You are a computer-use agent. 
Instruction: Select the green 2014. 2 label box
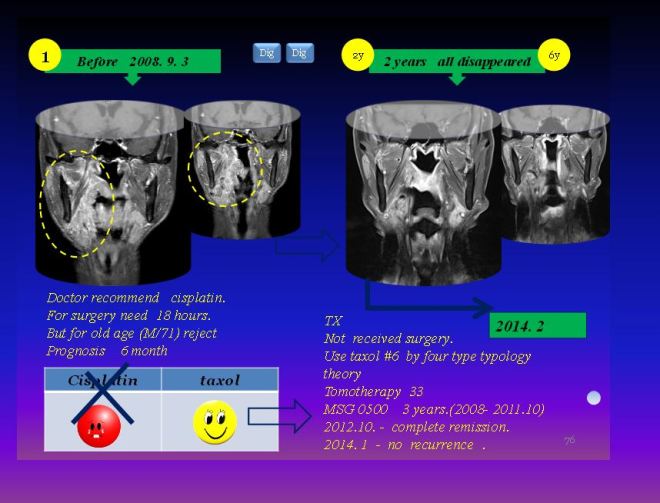coord(538,326)
